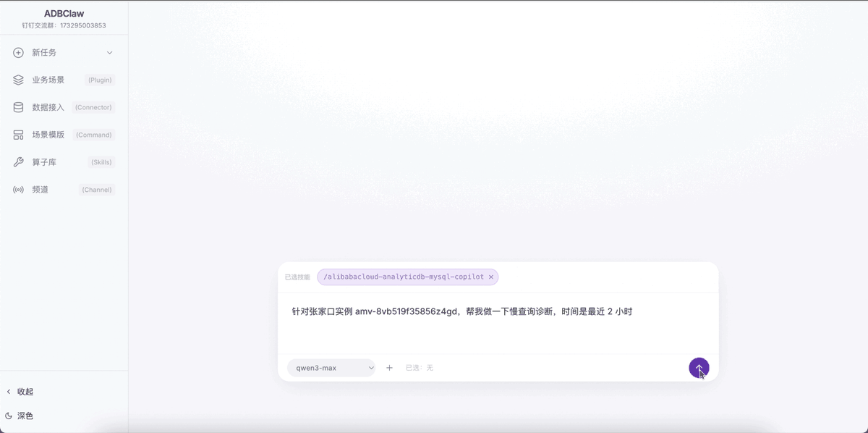Viewport: 868px width, 433px height.
Task: Collapse the sidebar using 收起
Action: 24,392
